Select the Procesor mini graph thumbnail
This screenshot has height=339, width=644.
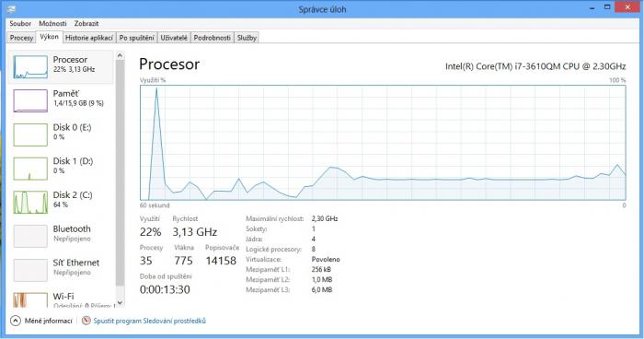coord(30,67)
